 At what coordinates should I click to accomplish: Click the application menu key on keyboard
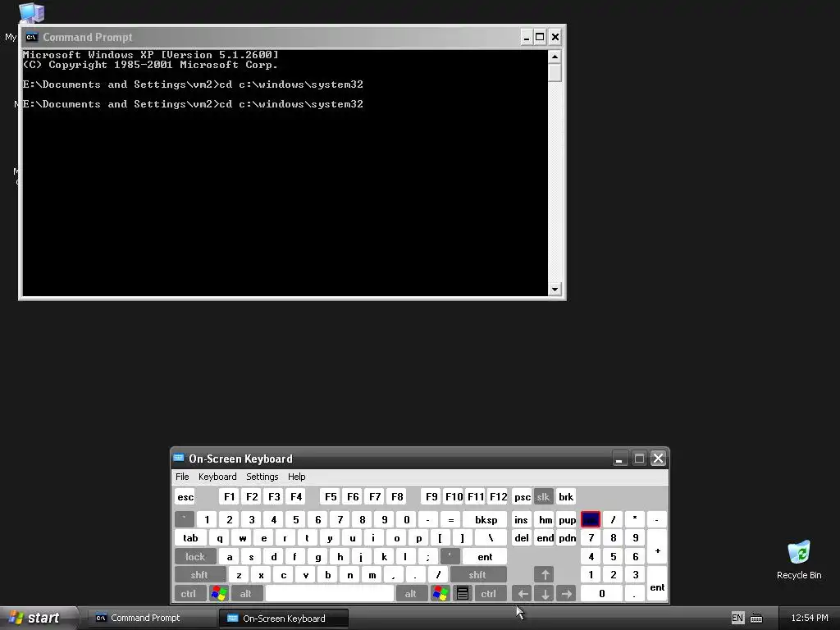pos(463,594)
